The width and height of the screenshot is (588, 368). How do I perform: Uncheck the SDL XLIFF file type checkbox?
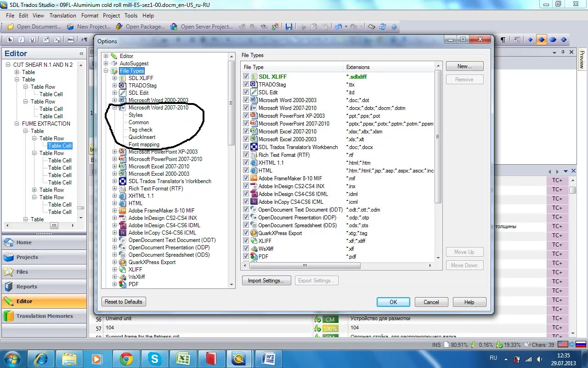[246, 76]
